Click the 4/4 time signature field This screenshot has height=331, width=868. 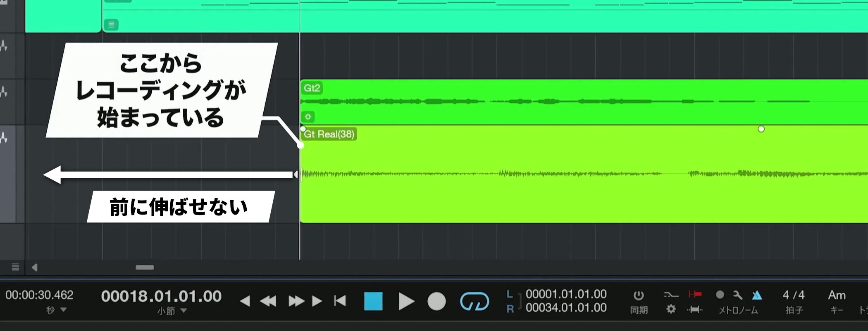tap(793, 295)
